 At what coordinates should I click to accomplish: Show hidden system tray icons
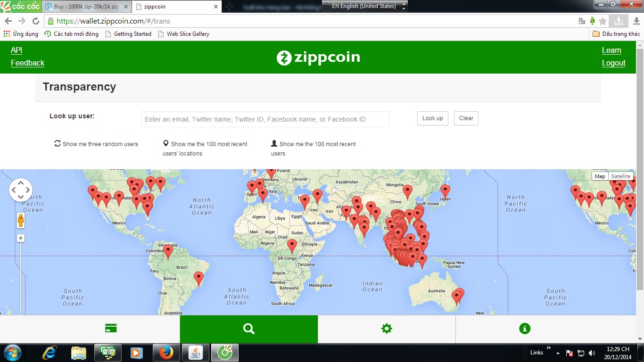click(x=558, y=353)
